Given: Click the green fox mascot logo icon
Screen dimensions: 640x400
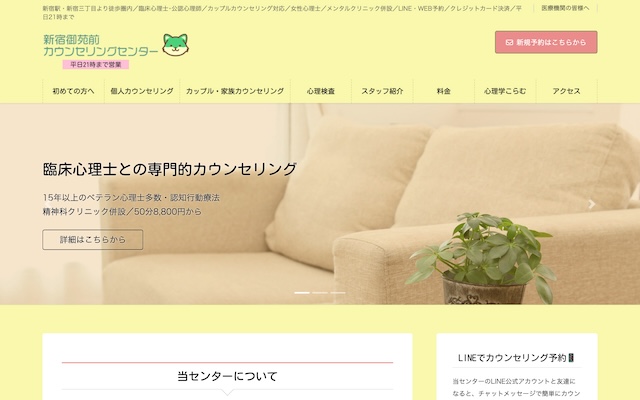Looking at the screenshot, I should pyautogui.click(x=176, y=44).
